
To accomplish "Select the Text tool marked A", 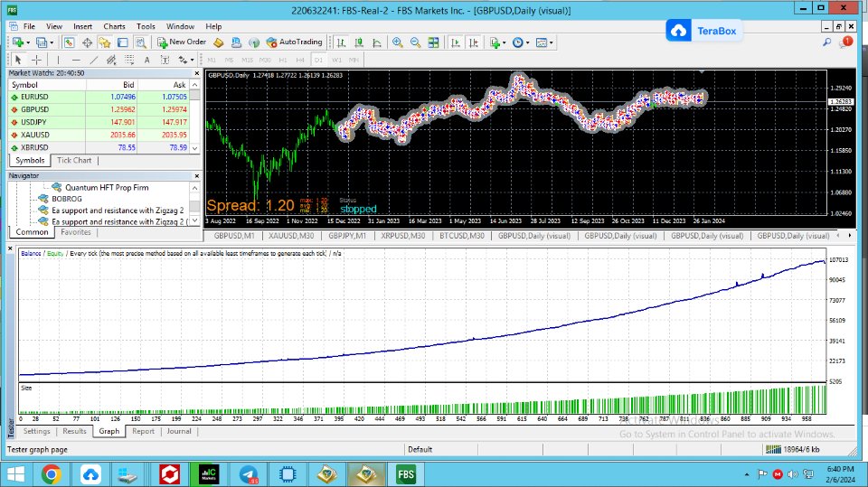I will pyautogui.click(x=146, y=60).
